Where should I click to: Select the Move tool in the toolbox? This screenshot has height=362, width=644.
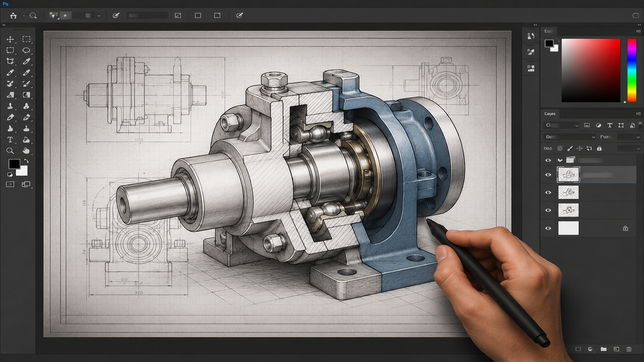pyautogui.click(x=10, y=40)
